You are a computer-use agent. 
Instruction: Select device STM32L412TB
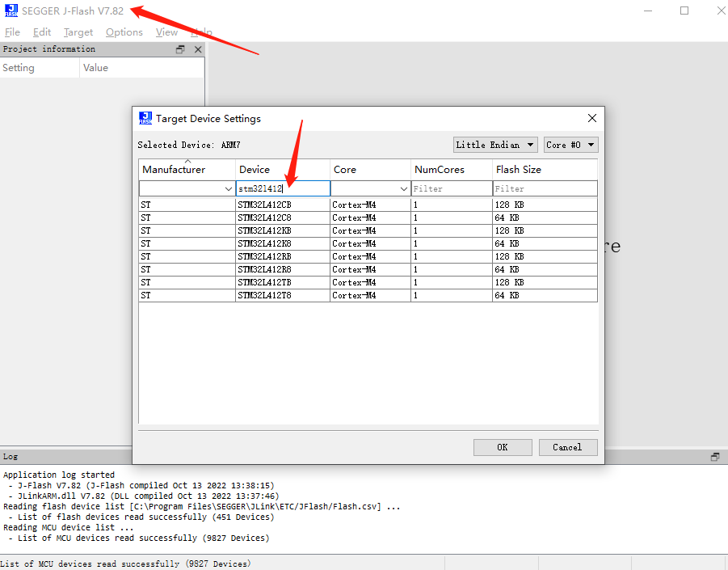click(283, 282)
